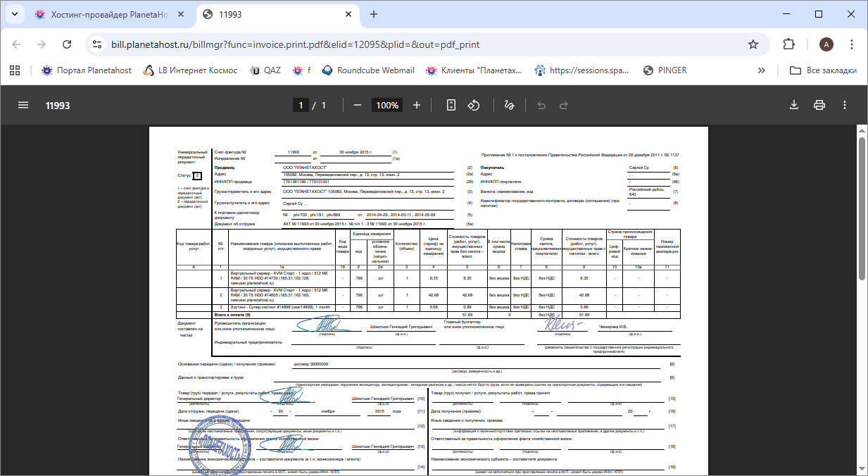Screen dimensions: 868x476
Task: Toggle fit to page view
Action: coord(451,105)
